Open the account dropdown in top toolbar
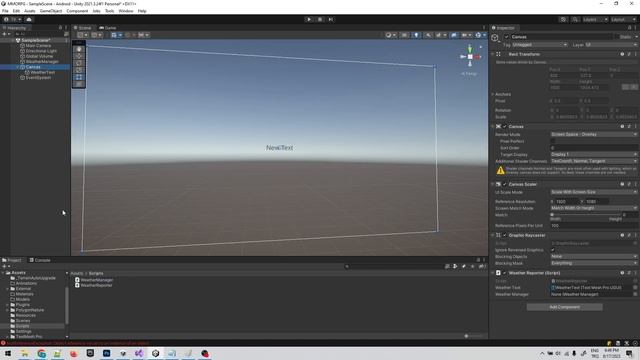 13,19
